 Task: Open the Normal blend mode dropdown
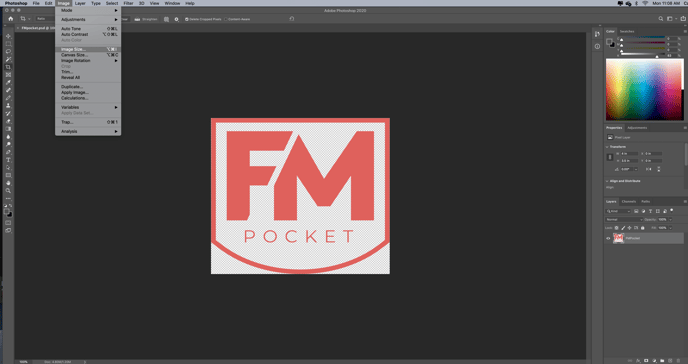pos(624,219)
